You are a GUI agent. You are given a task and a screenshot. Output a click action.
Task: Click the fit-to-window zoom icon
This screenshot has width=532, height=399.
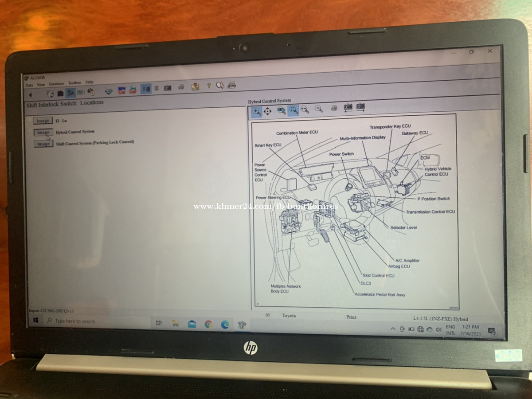293,110
